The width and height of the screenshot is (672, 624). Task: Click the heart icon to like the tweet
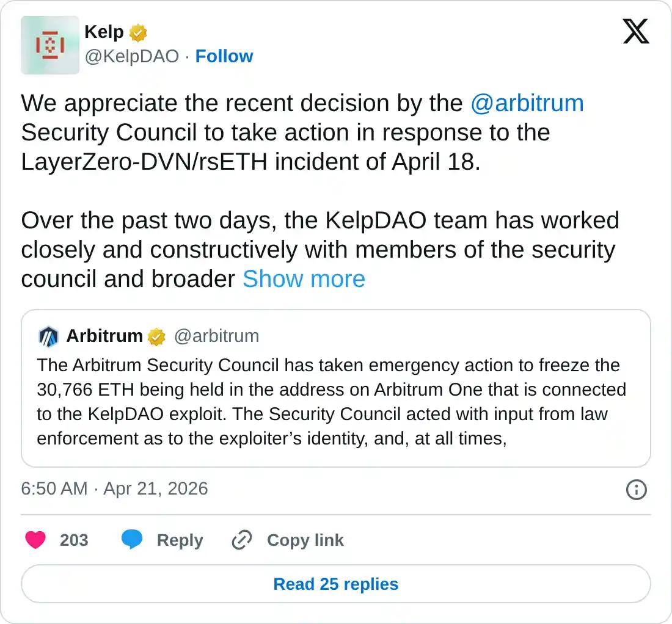[37, 540]
